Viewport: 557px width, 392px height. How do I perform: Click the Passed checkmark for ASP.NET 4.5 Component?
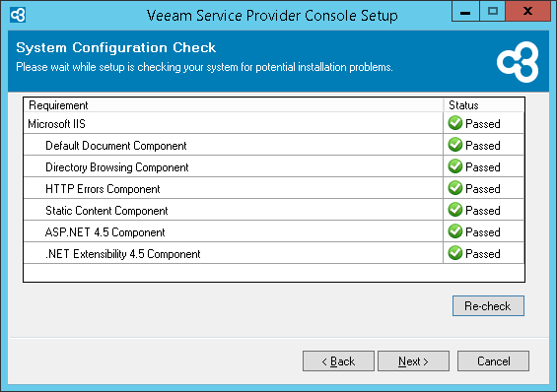[455, 231]
